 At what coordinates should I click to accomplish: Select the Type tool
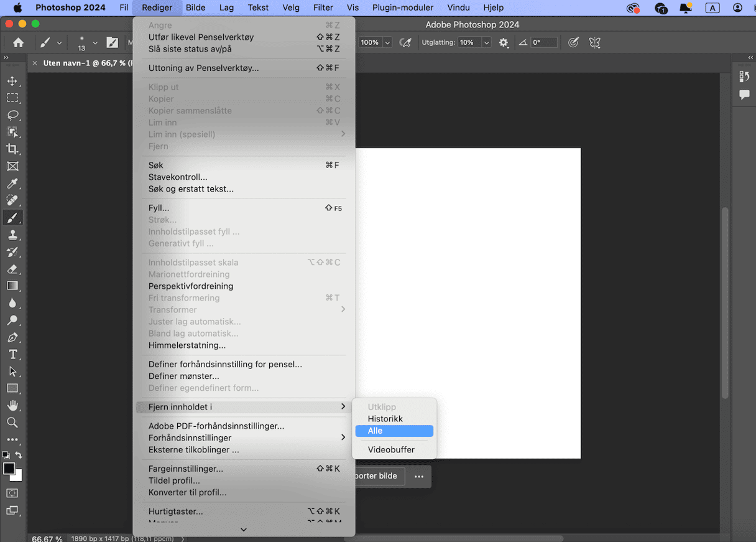click(x=12, y=354)
